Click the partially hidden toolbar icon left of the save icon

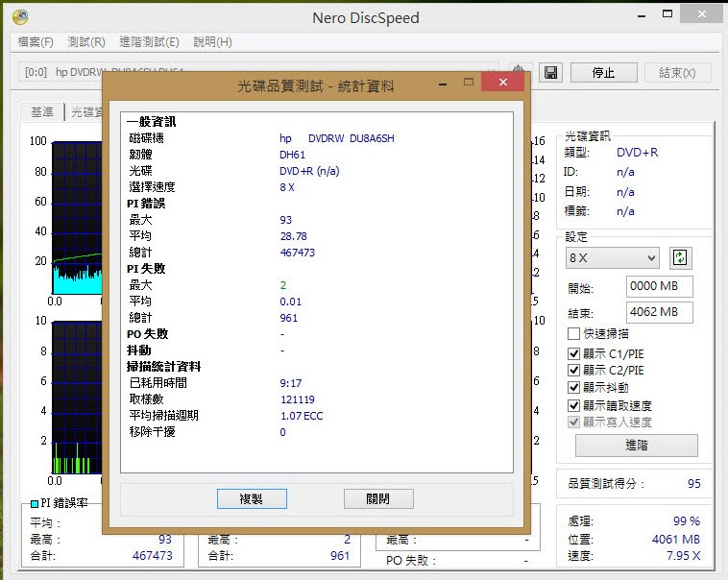(520, 69)
